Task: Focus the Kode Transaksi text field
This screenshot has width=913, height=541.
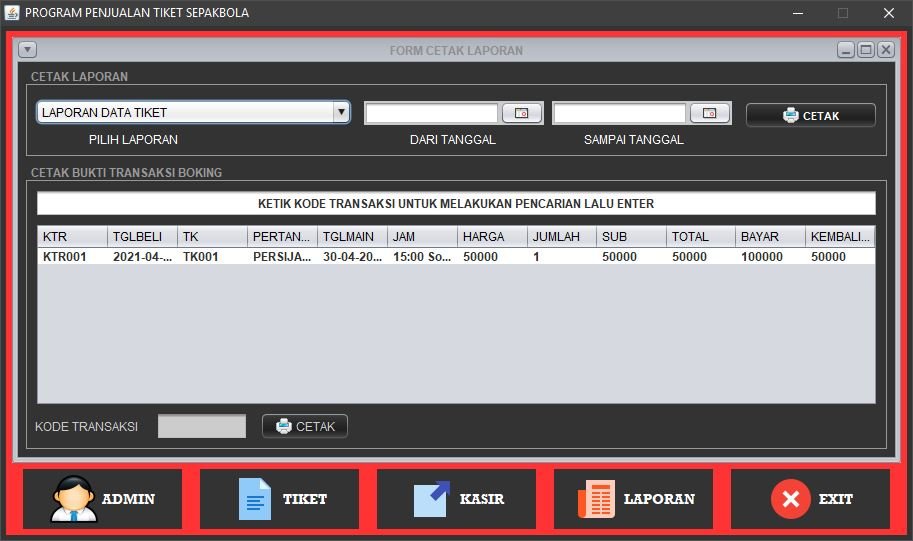Action: [202, 426]
